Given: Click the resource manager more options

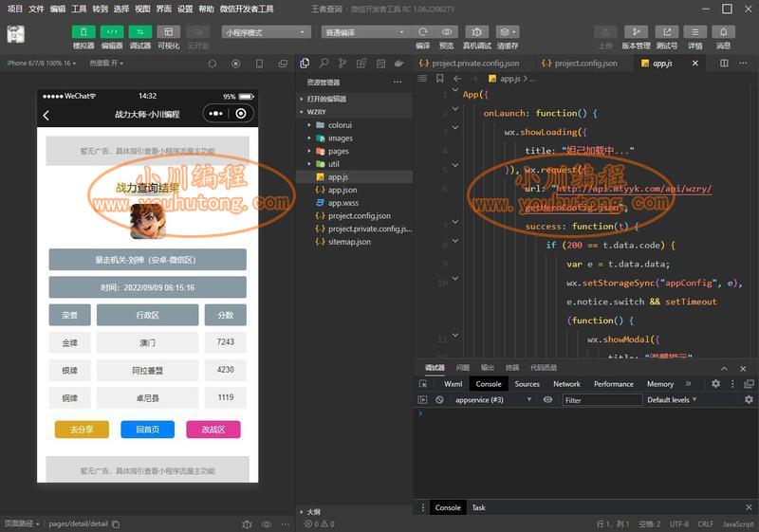Looking at the screenshot, I should click(398, 83).
